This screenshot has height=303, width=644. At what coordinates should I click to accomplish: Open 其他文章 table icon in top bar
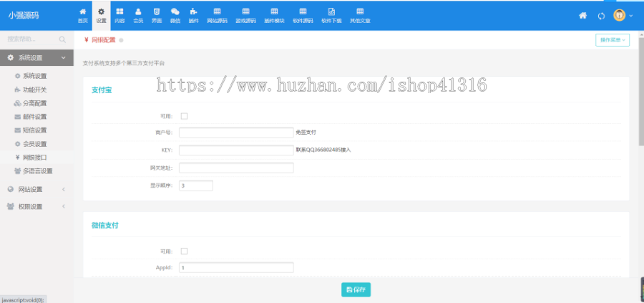tap(360, 11)
